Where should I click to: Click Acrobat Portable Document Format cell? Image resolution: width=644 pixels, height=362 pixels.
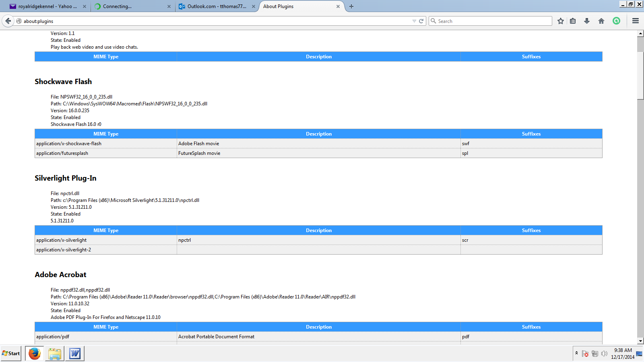pos(319,337)
